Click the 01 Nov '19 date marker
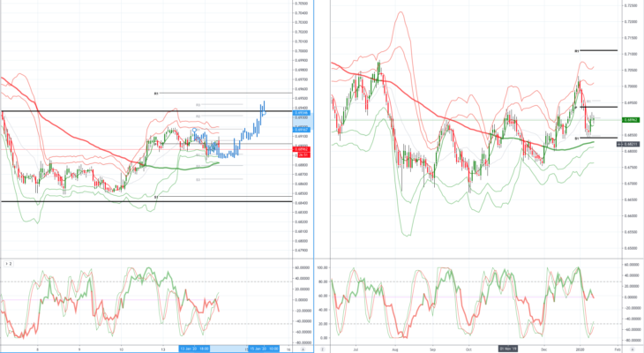The height and width of the screenshot is (353, 644). click(507, 349)
